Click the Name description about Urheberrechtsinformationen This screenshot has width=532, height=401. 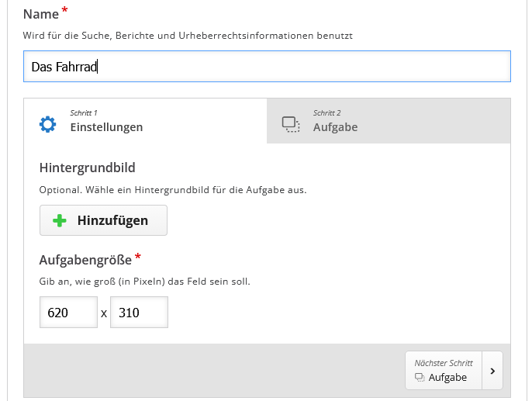pos(194,36)
